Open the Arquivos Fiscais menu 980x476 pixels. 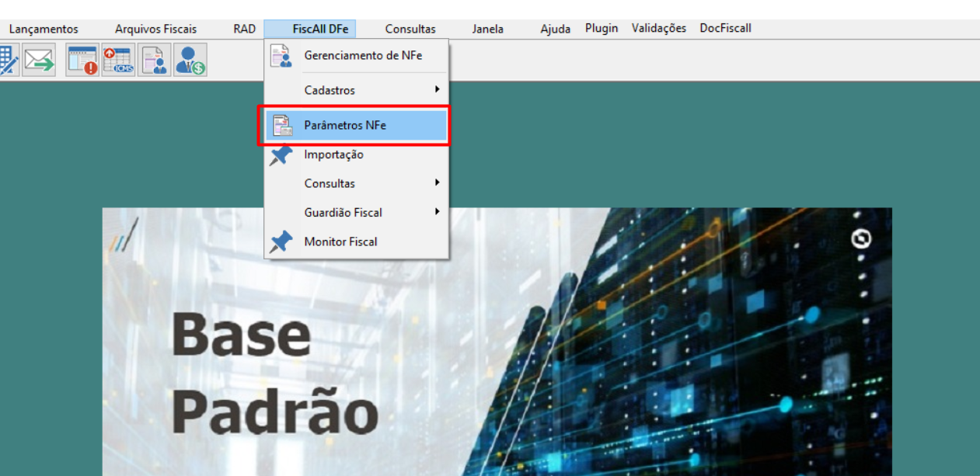(156, 29)
